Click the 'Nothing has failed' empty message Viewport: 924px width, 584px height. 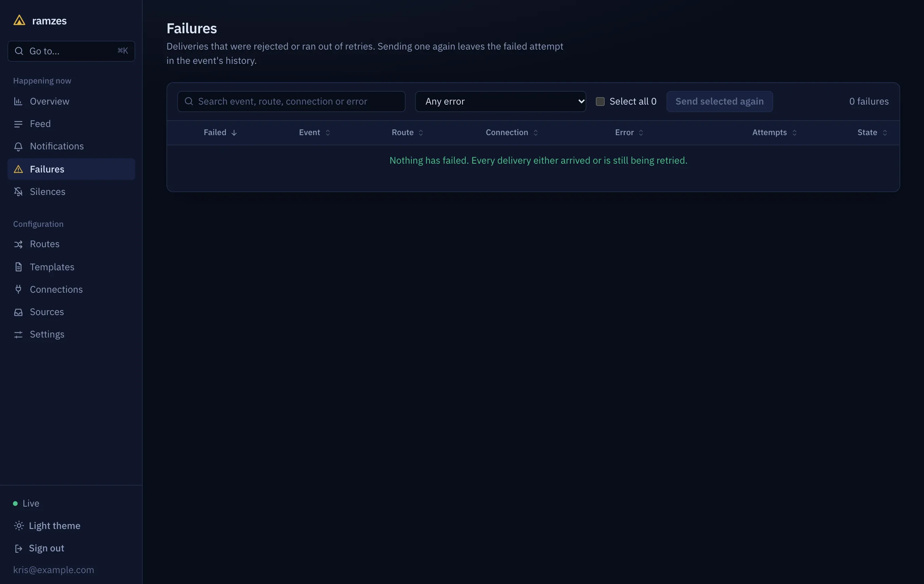coord(538,160)
